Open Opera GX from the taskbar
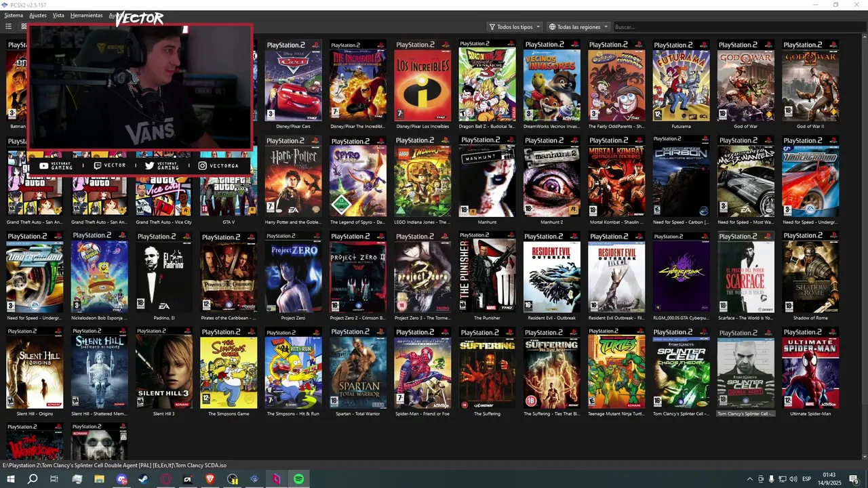 pyautogui.click(x=166, y=479)
